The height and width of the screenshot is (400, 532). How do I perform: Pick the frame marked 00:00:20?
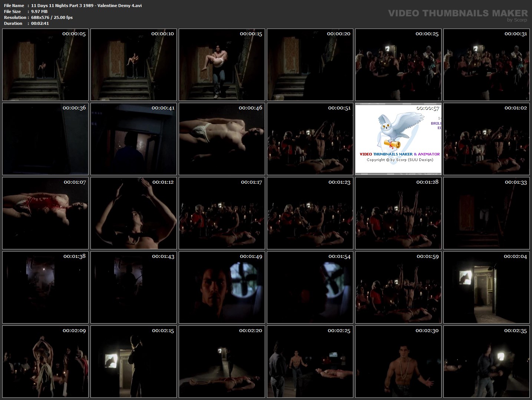[x=310, y=65]
